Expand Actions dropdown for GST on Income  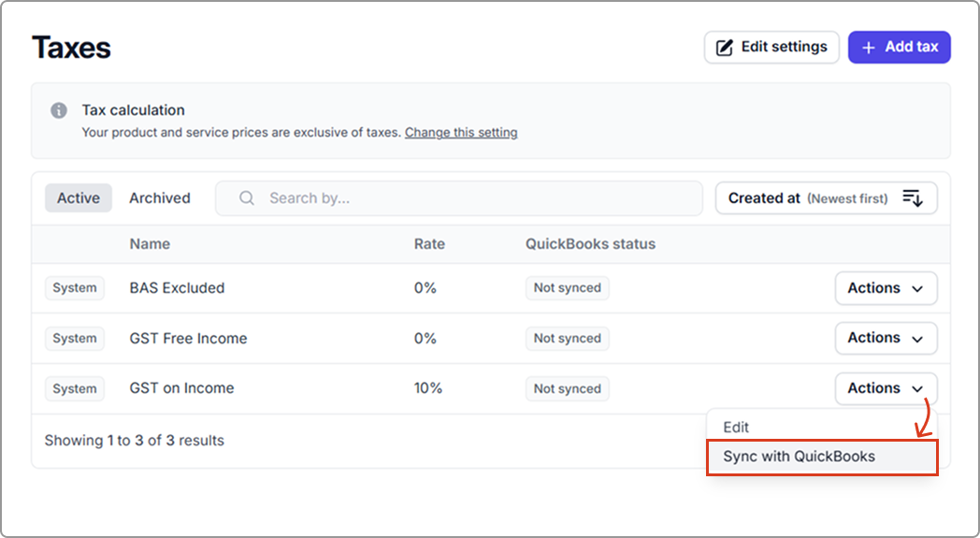point(885,388)
